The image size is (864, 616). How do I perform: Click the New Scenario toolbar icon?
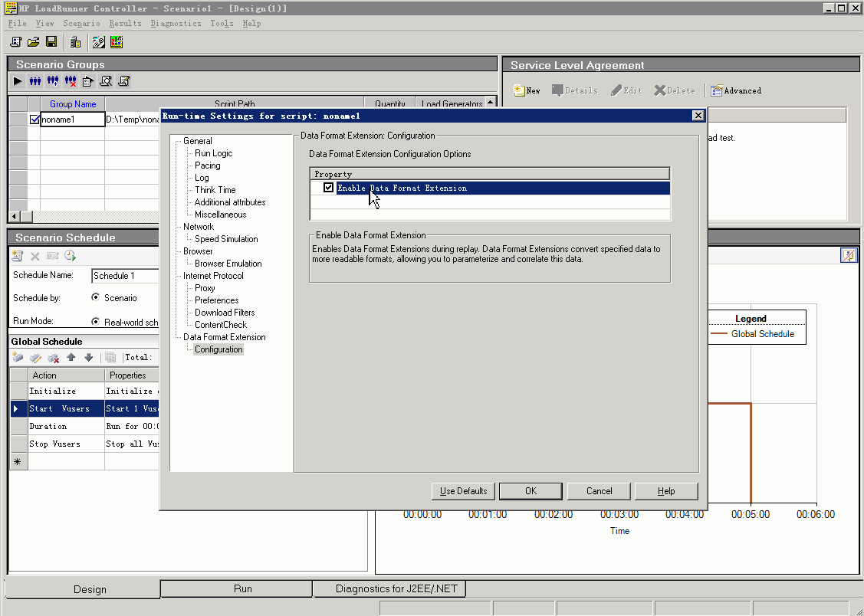(16, 42)
